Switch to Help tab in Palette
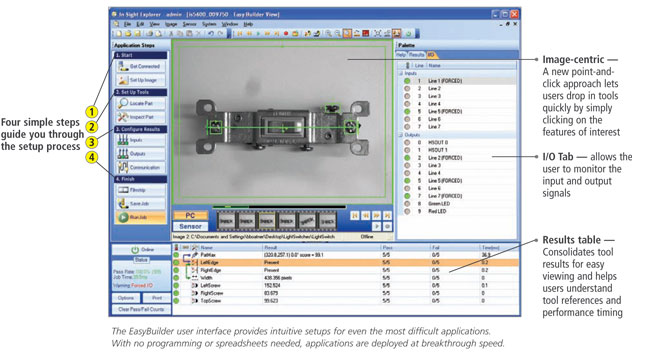Screen dimensions: 664x364 401,55
